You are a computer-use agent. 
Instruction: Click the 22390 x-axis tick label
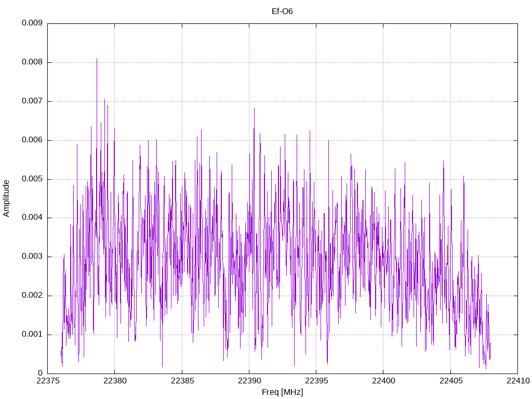[x=249, y=381]
